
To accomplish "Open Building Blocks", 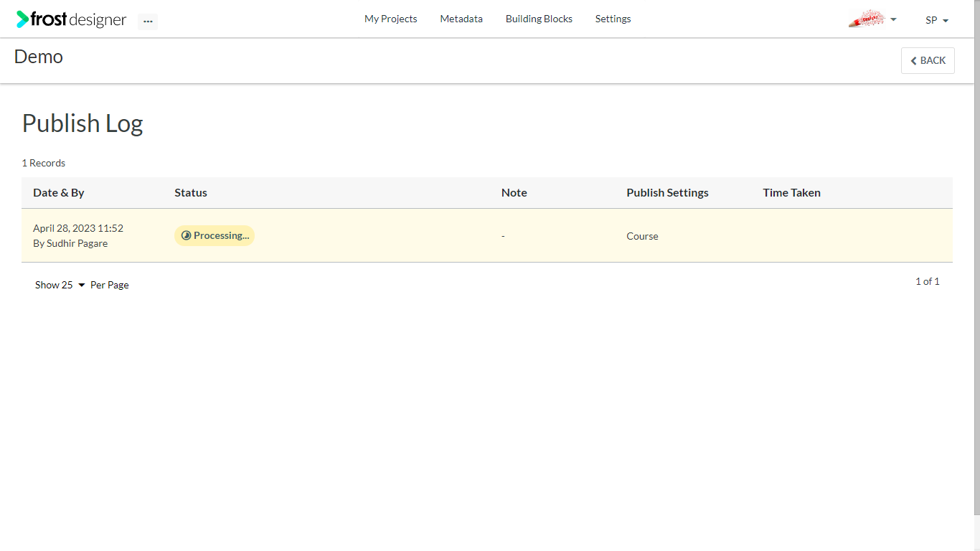I will (539, 19).
